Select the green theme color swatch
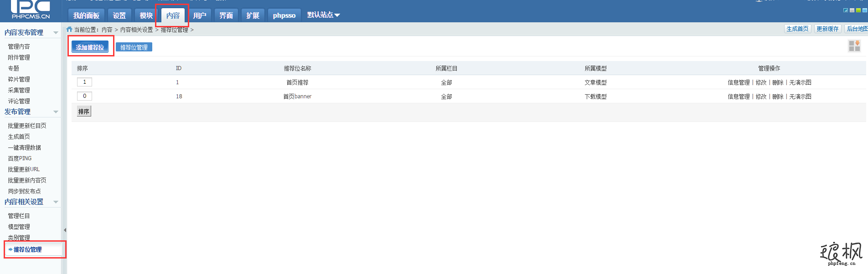 click(858, 10)
